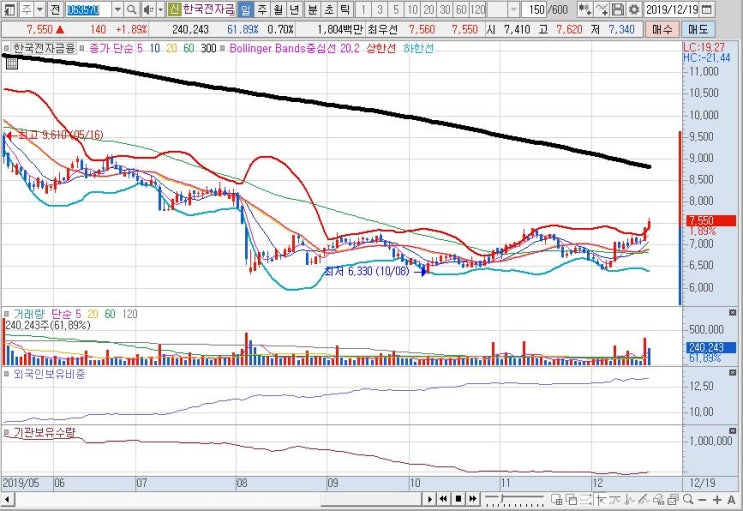
Task: Click the 2019/12/19 date input field
Action: [x=672, y=9]
